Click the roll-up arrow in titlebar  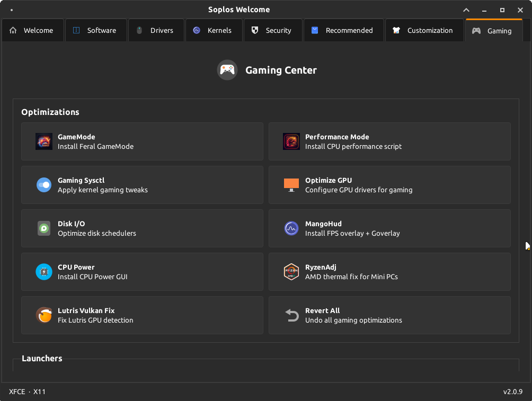tap(466, 10)
